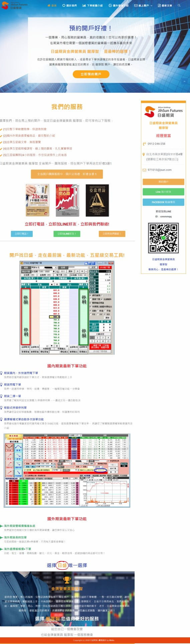This screenshot has height=644, width=190.
Task: Click the 國內期貨最新下單功能 red heading
Action: coord(67,366)
